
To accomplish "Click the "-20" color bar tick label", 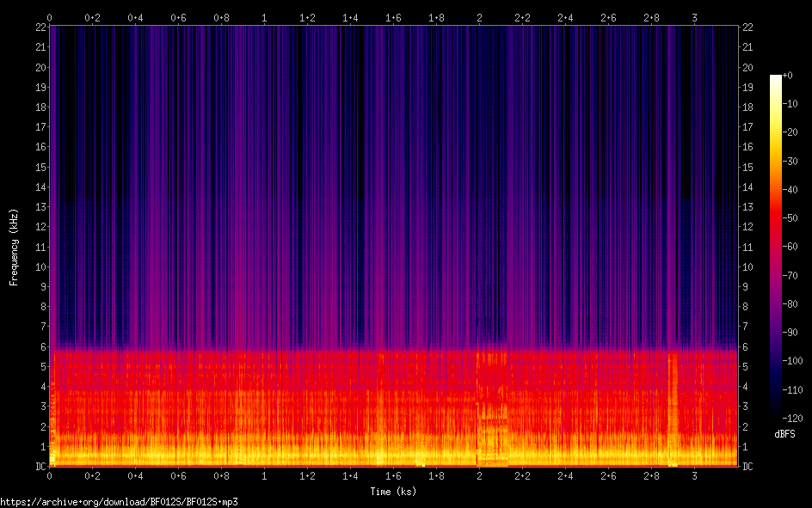I will 790,132.
